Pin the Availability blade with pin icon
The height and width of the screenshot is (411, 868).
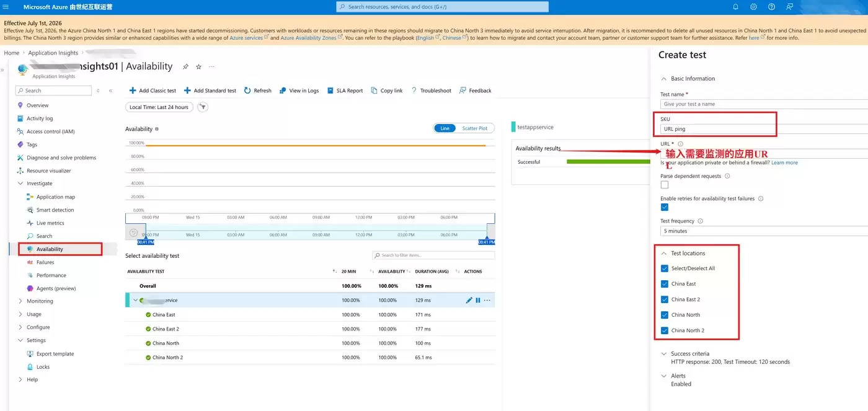click(x=185, y=66)
